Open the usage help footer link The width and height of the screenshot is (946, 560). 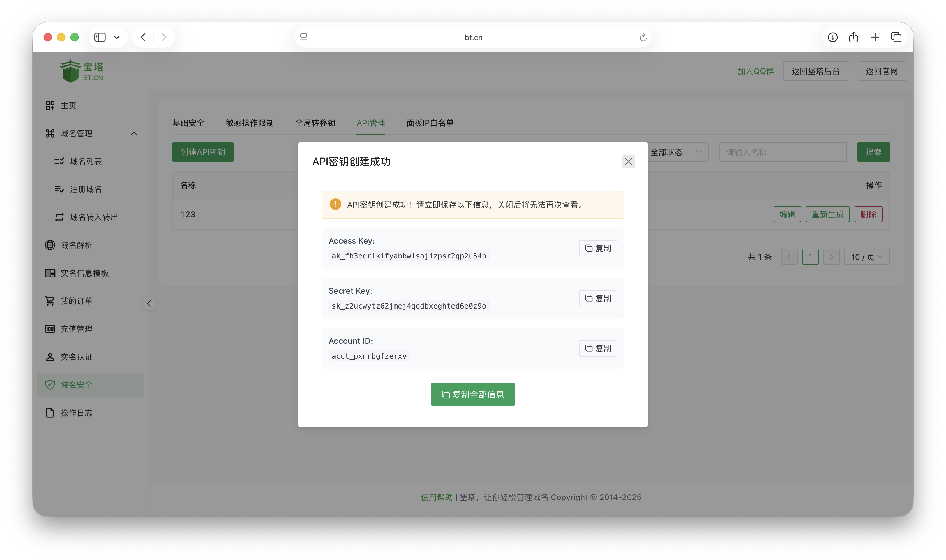pos(437,497)
